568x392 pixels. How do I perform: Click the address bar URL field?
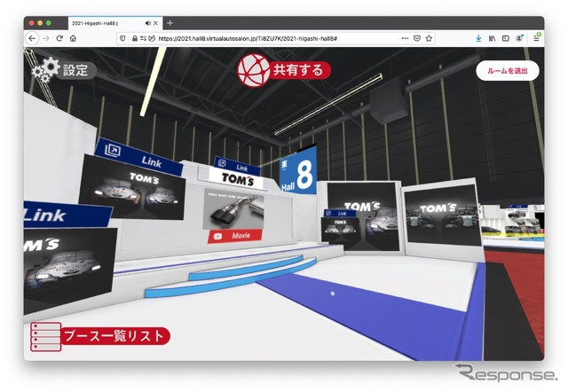coord(275,38)
